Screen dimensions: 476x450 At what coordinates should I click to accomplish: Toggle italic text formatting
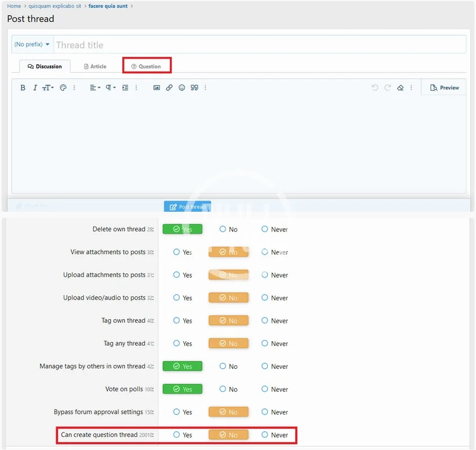[x=35, y=88]
